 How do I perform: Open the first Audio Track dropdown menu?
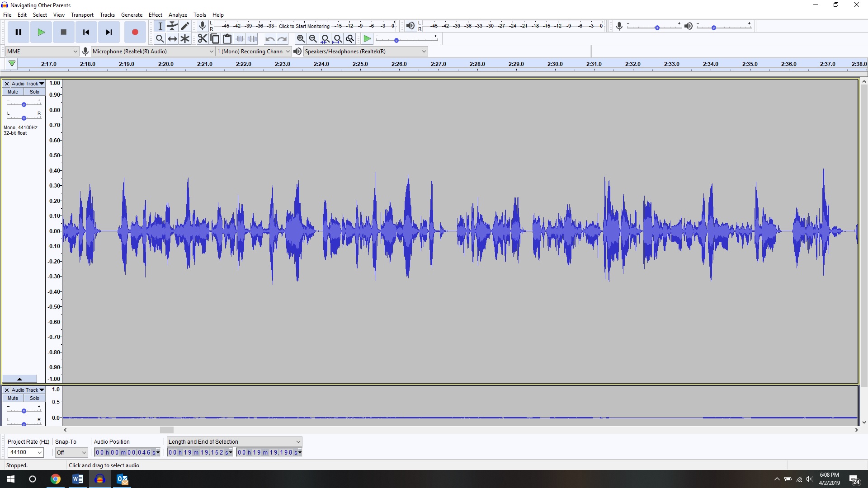(28, 84)
